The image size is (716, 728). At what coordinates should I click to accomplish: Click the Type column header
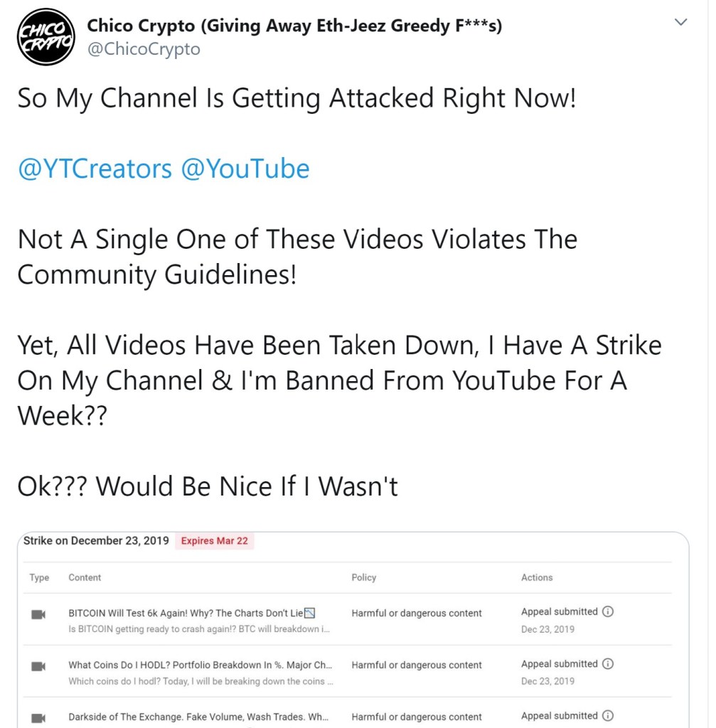pos(39,577)
